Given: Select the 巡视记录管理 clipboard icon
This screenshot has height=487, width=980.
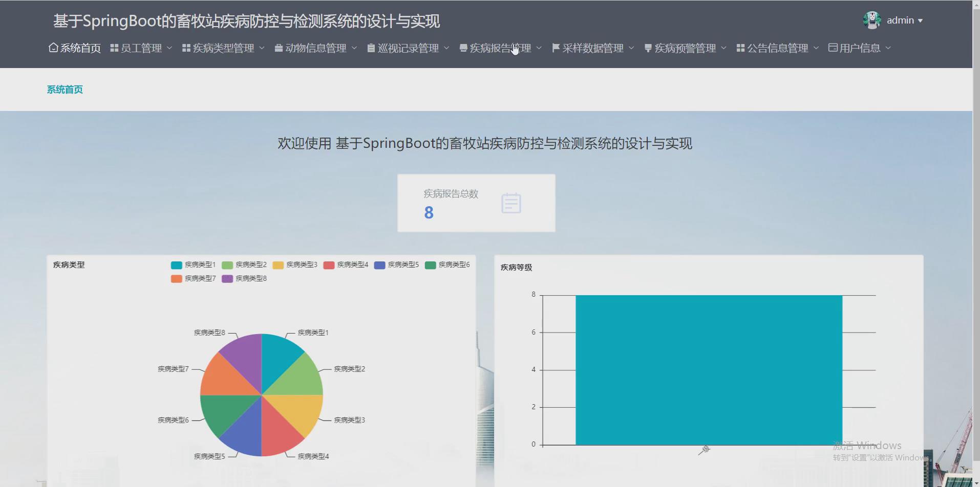Looking at the screenshot, I should pos(371,48).
